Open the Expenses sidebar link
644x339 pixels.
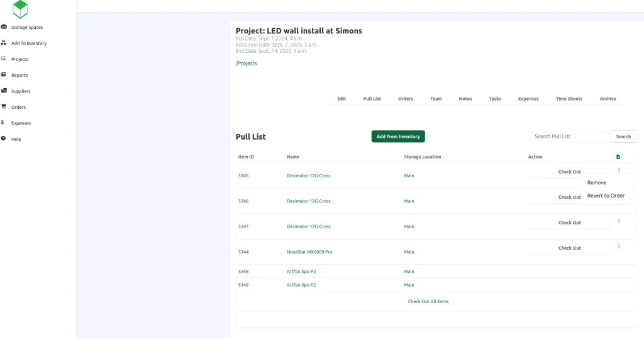click(21, 123)
